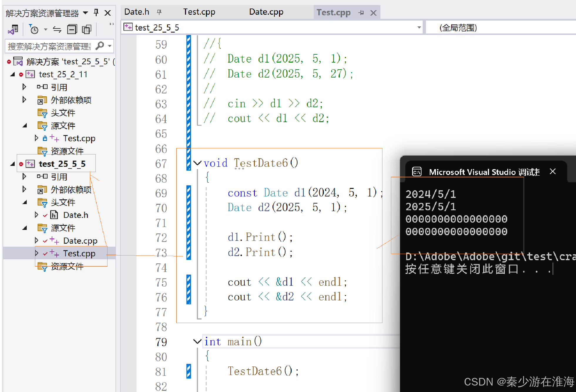Switch to the Date.h editor tab
This screenshot has width=576, height=392.
(x=137, y=12)
